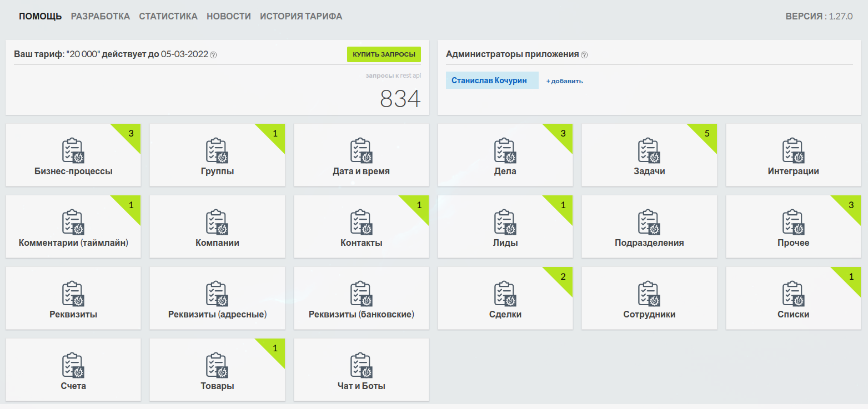The image size is (868, 409).
Task: Open the Бизнес-процессы category icon
Action: click(73, 150)
